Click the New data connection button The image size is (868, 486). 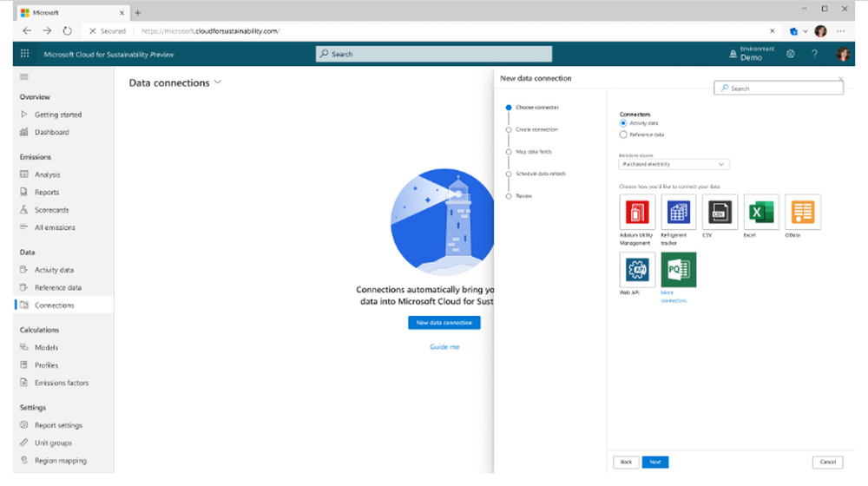[444, 323]
